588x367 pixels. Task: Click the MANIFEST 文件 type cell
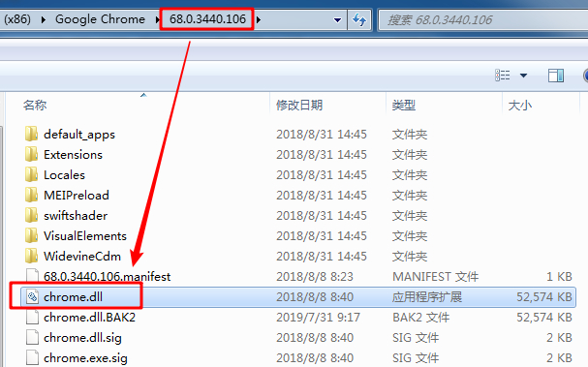pos(435,277)
